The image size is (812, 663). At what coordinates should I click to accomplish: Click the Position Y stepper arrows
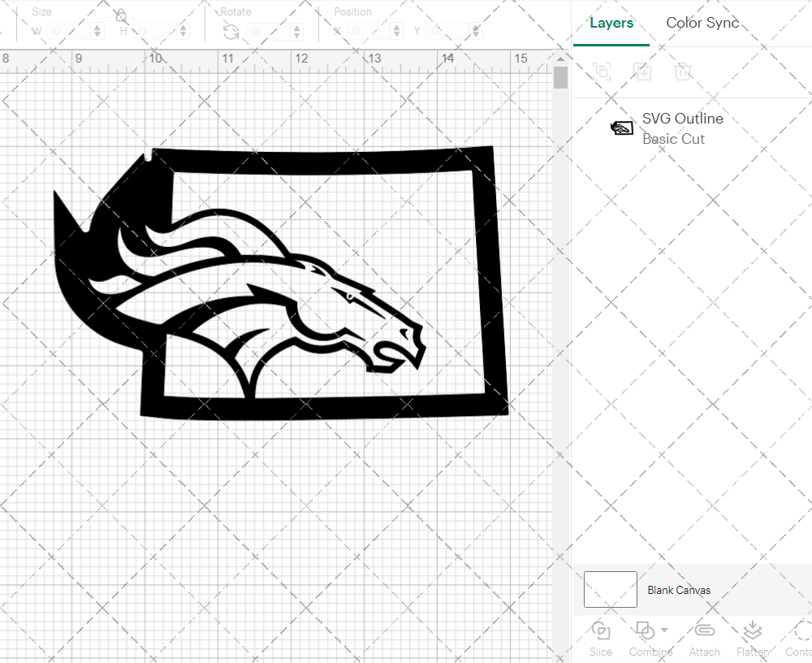[476, 31]
